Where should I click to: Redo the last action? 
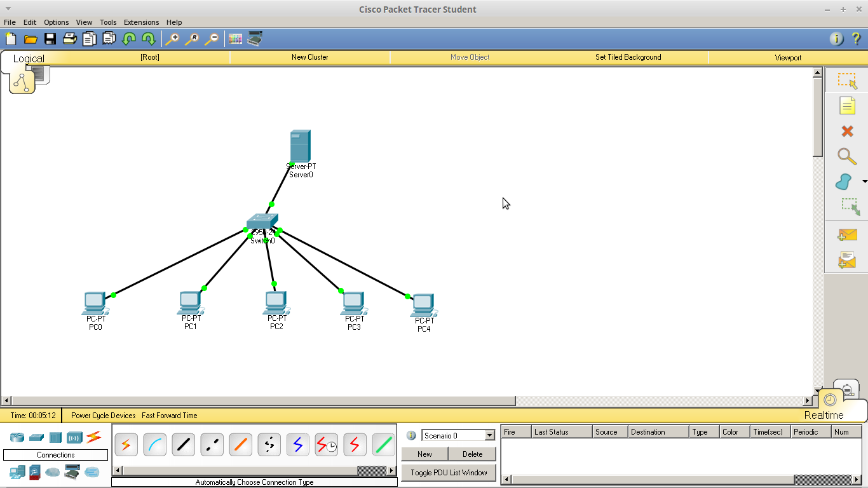[x=149, y=39]
